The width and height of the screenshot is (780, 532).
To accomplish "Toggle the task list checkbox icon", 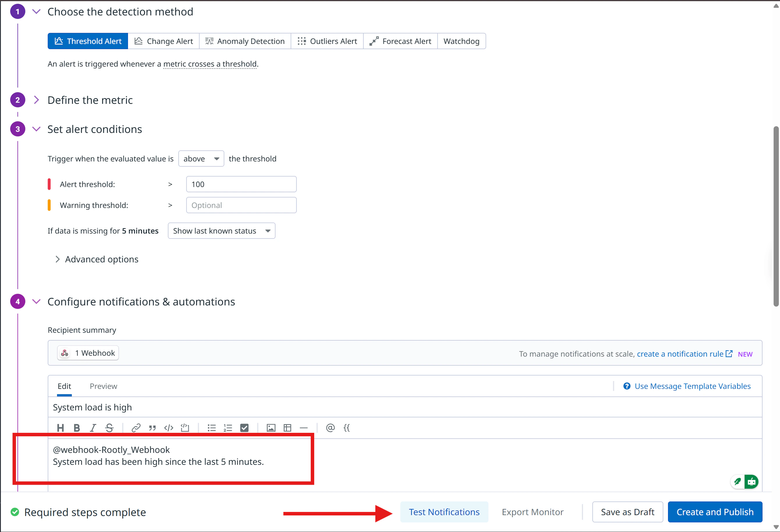I will point(244,428).
